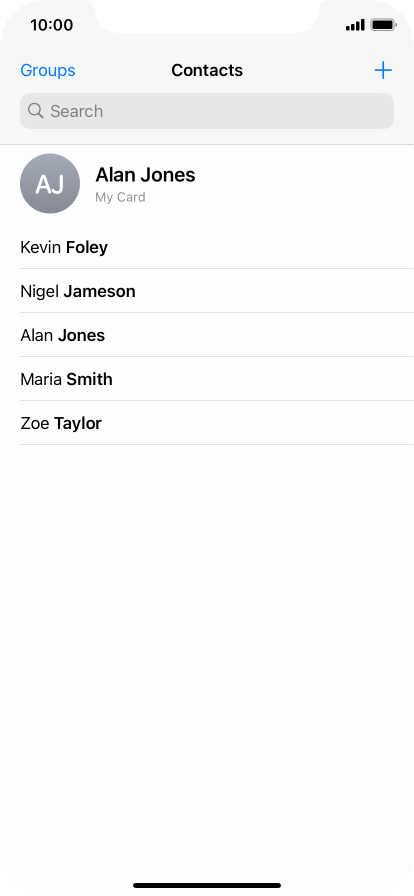414x896 pixels.
Task: Tap the plus icon to add contact
Action: [x=383, y=70]
